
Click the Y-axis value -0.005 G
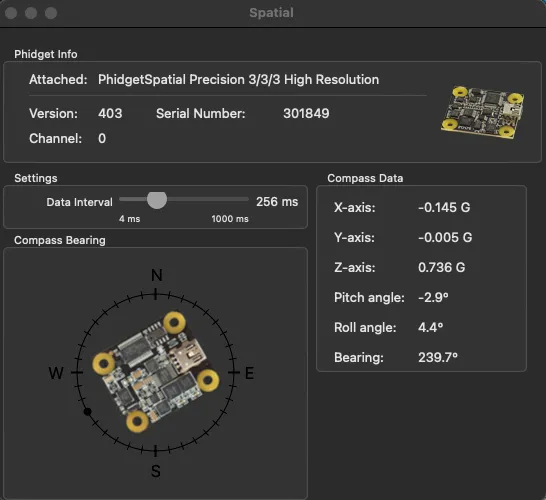[445, 237]
